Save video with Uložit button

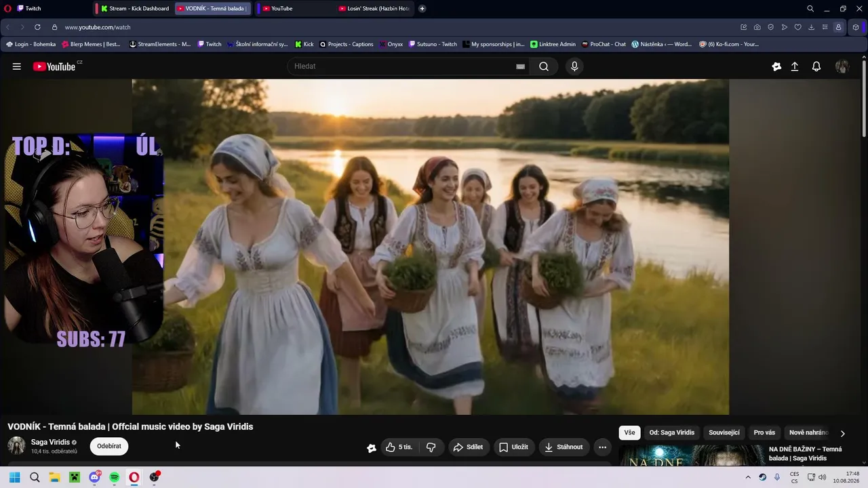point(513,447)
